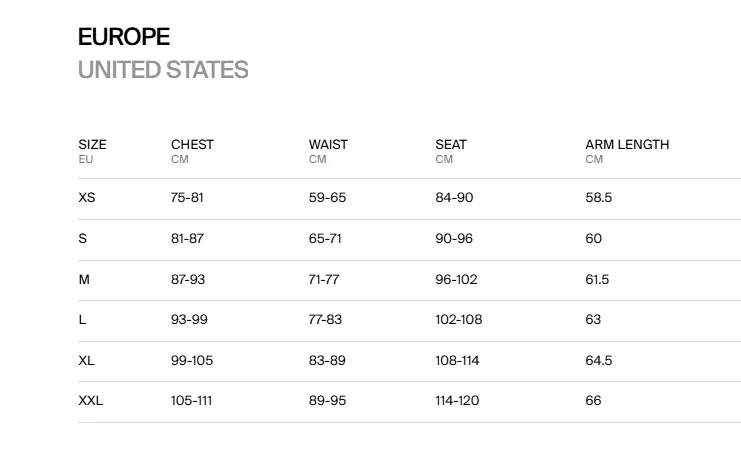The image size is (741, 457).
Task: Select the EUROPE size tab
Action: 124,37
